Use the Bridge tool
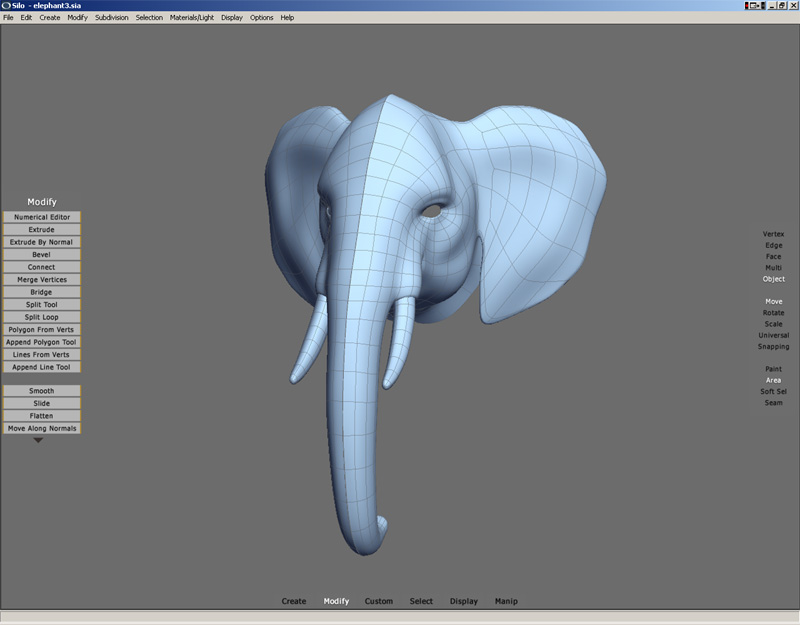800x625 pixels. point(42,292)
